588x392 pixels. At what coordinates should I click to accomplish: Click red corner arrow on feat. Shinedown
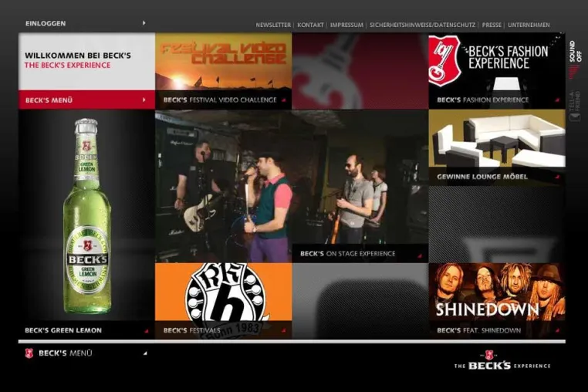557,331
